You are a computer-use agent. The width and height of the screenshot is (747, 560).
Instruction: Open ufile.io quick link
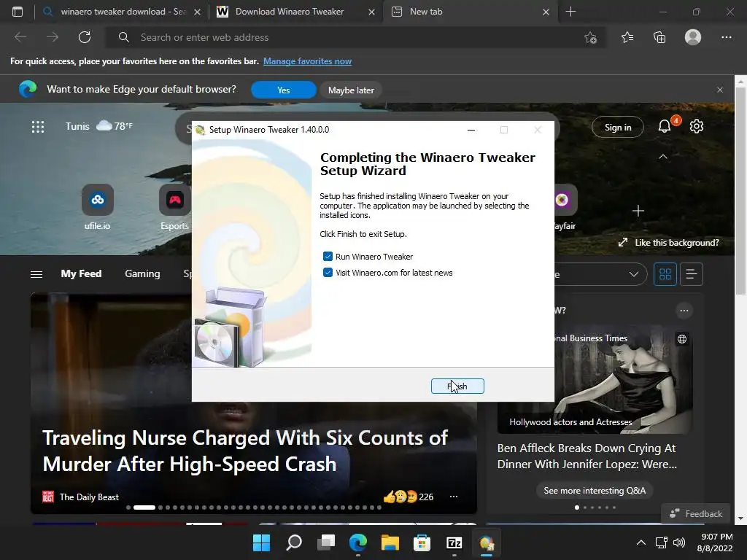(x=98, y=207)
